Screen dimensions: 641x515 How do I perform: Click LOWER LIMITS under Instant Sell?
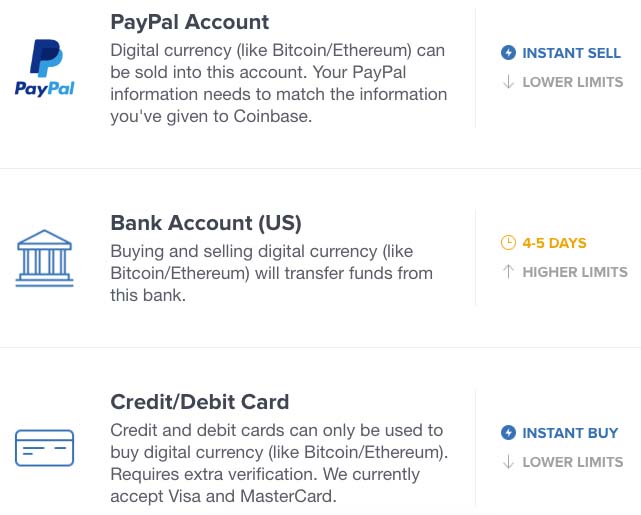[573, 82]
